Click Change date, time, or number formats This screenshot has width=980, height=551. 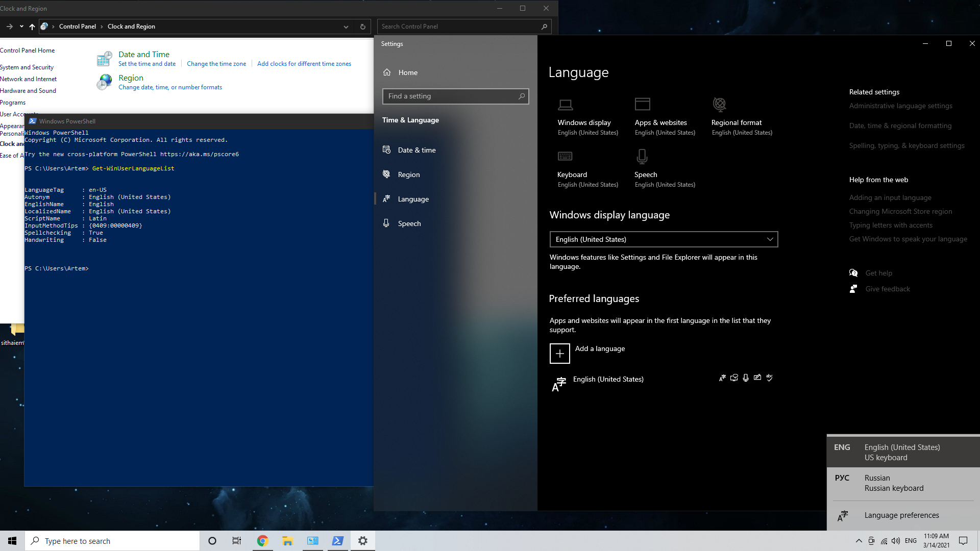[x=170, y=87]
